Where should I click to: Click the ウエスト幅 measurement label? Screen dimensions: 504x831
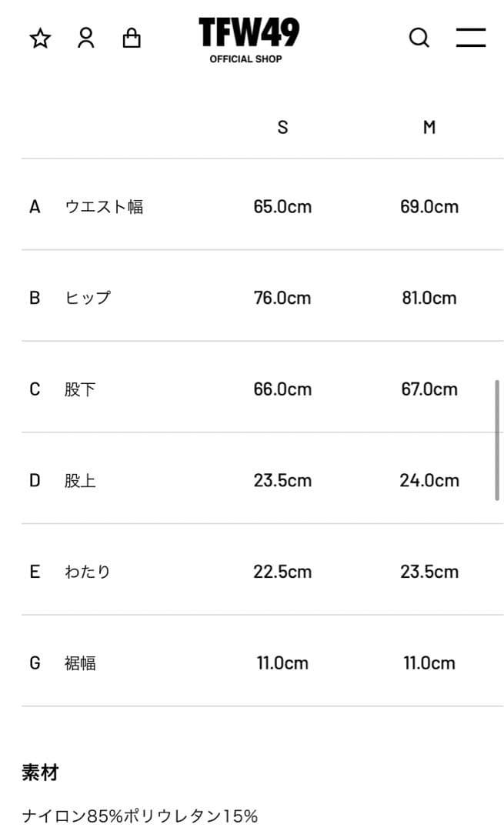[x=105, y=206]
